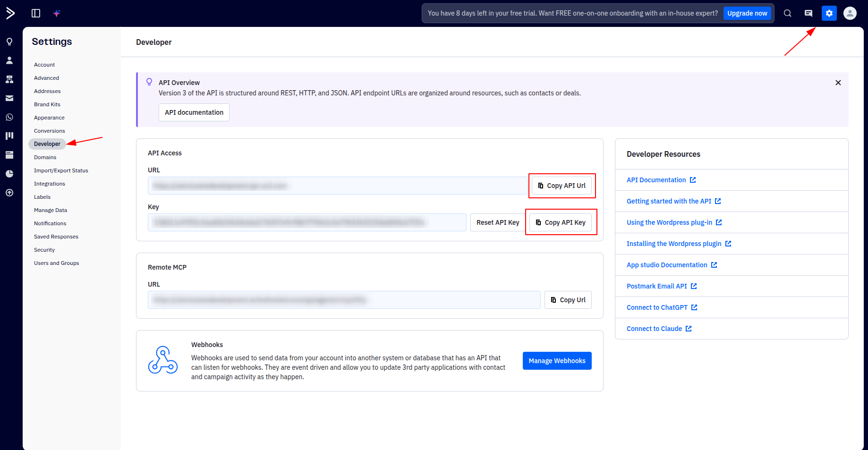Viewport: 868px width, 450px height.
Task: Open Connect to Claude link
Action: click(x=659, y=329)
